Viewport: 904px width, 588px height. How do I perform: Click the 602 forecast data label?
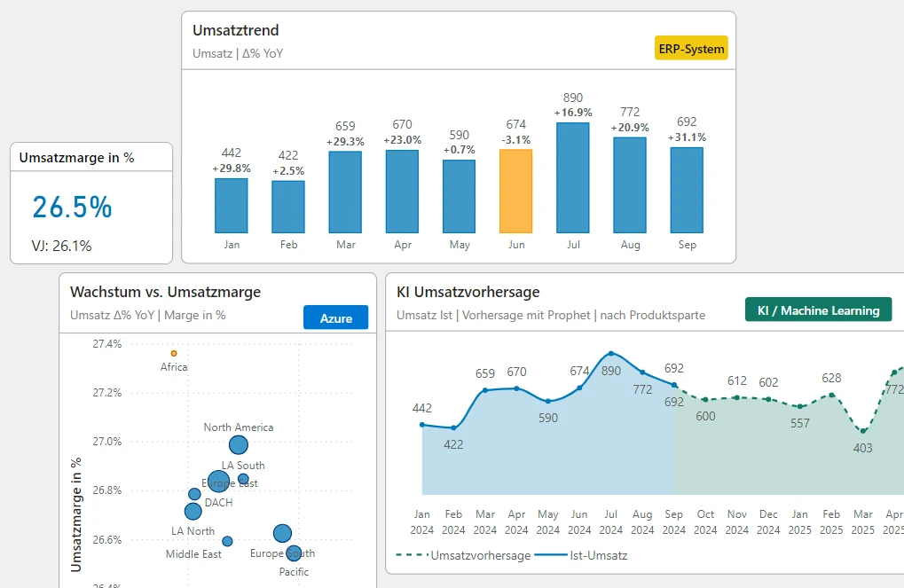click(x=768, y=382)
